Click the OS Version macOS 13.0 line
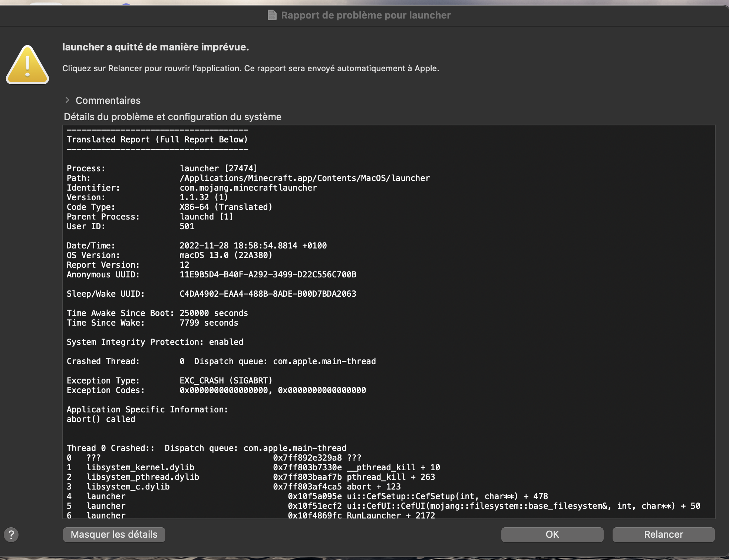The image size is (729, 560). (x=226, y=255)
